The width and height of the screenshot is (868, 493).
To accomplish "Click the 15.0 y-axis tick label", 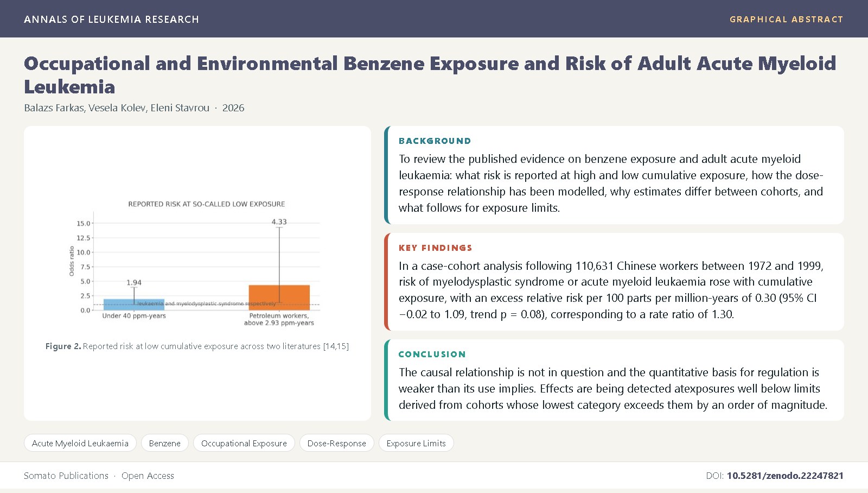I will [83, 223].
